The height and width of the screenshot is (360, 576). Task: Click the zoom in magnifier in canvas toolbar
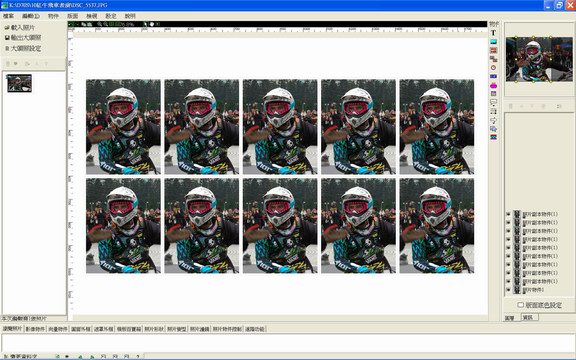(100, 24)
